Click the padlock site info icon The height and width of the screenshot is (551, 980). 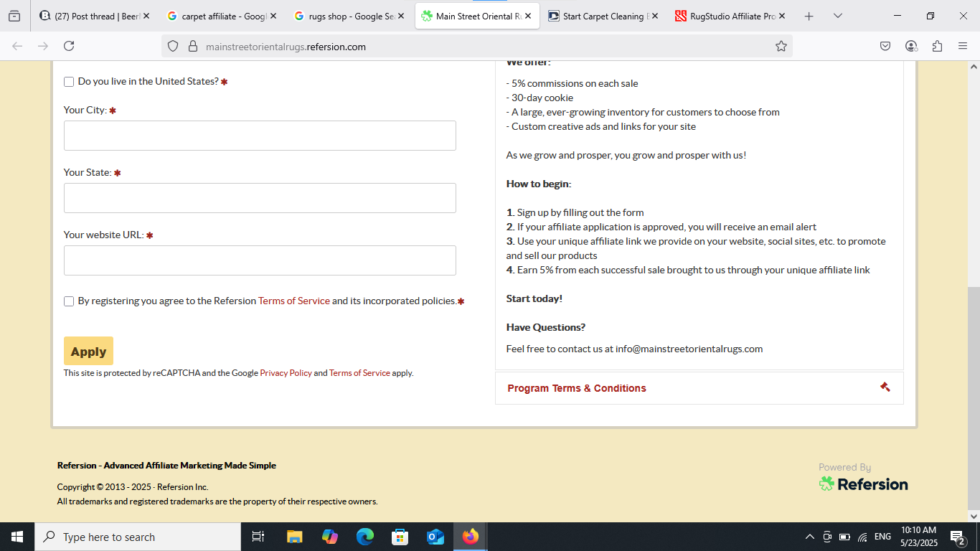tap(192, 46)
